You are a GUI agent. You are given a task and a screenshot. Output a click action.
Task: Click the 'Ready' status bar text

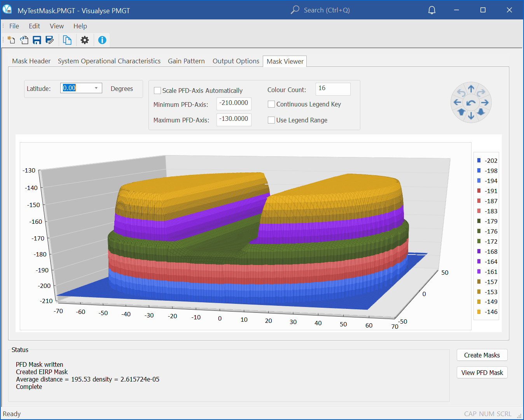[x=12, y=414]
